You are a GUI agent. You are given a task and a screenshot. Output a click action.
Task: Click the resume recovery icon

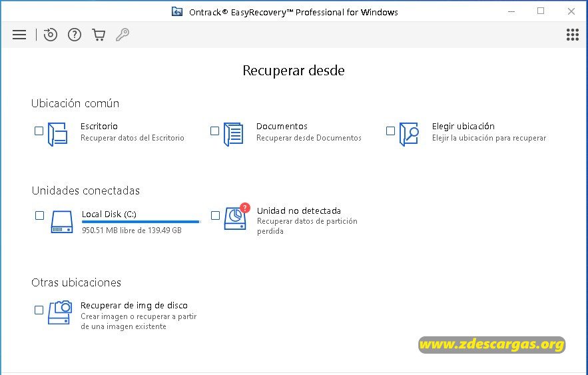click(50, 35)
